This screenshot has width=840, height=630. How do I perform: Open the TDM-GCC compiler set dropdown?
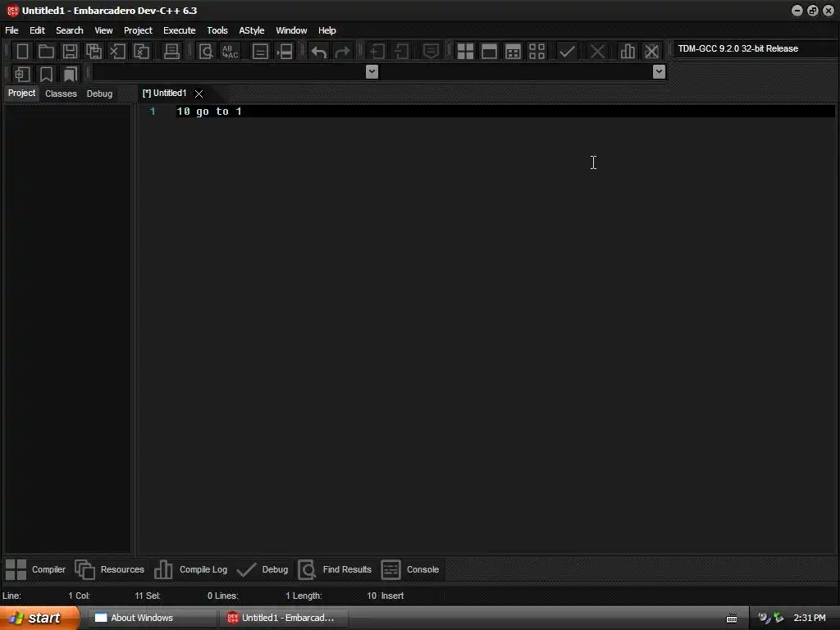pos(756,48)
